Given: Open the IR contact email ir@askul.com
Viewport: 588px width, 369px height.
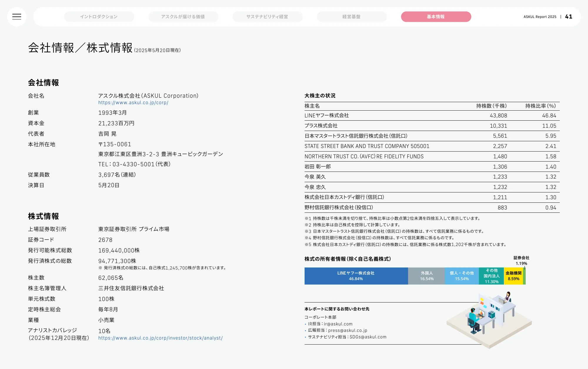Looking at the screenshot, I should coord(338,324).
